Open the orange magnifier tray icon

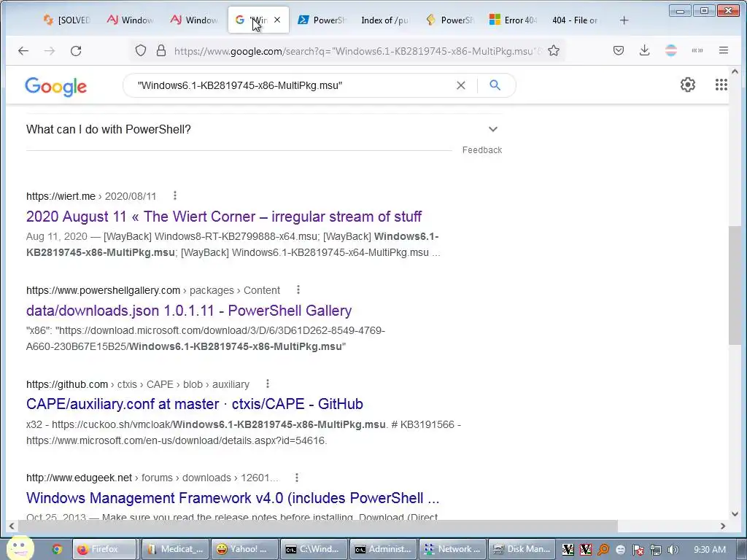point(603,550)
